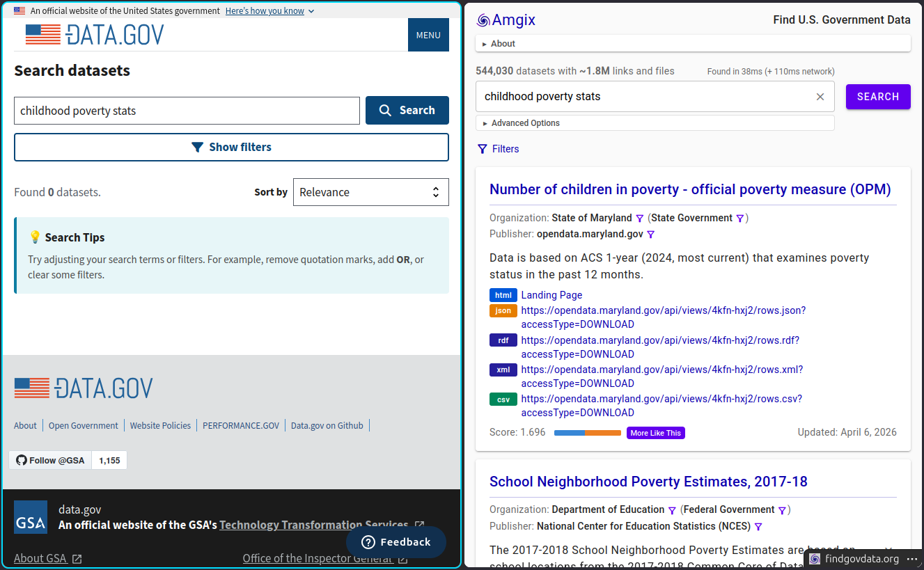The image size is (924, 570).
Task: Open the Technology Transformation Services link
Action: [314, 525]
